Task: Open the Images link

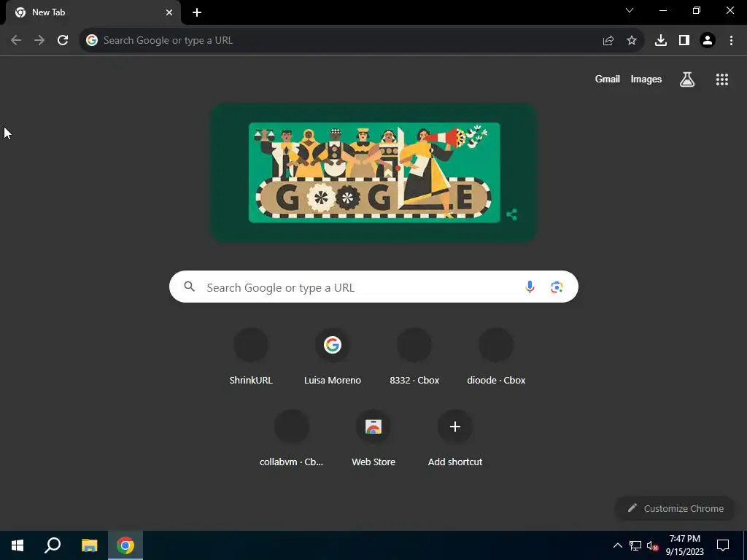Action: [646, 79]
